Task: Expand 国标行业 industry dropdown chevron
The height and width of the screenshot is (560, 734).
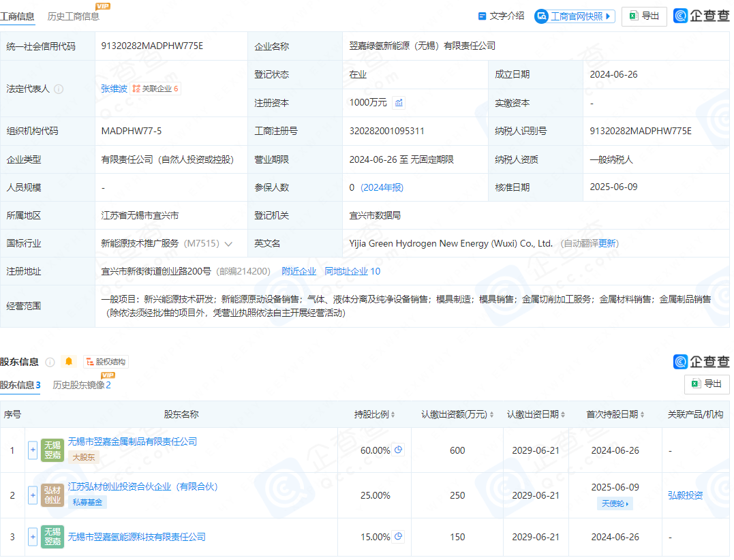Action: (x=228, y=244)
